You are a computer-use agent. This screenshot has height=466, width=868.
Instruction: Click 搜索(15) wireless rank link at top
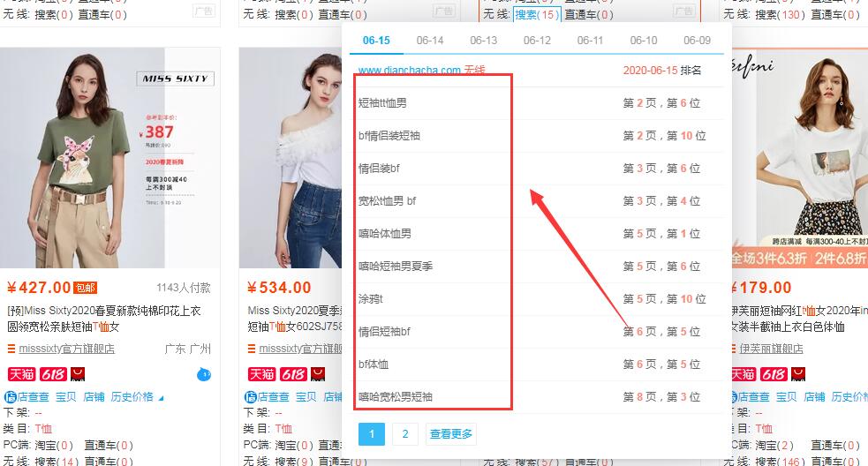click(x=537, y=14)
